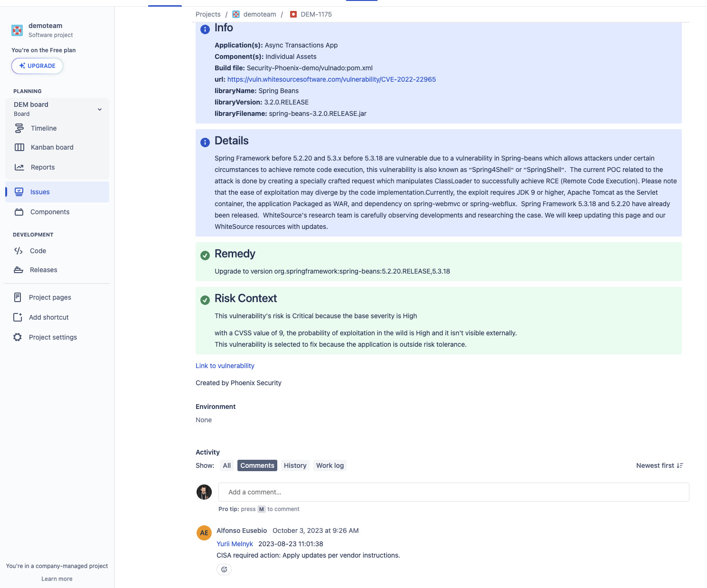Click the Remedy green check icon
707x588 pixels.
click(205, 256)
